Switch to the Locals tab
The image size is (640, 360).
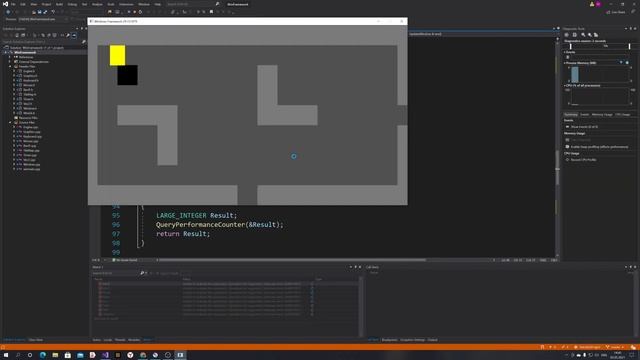[108, 340]
